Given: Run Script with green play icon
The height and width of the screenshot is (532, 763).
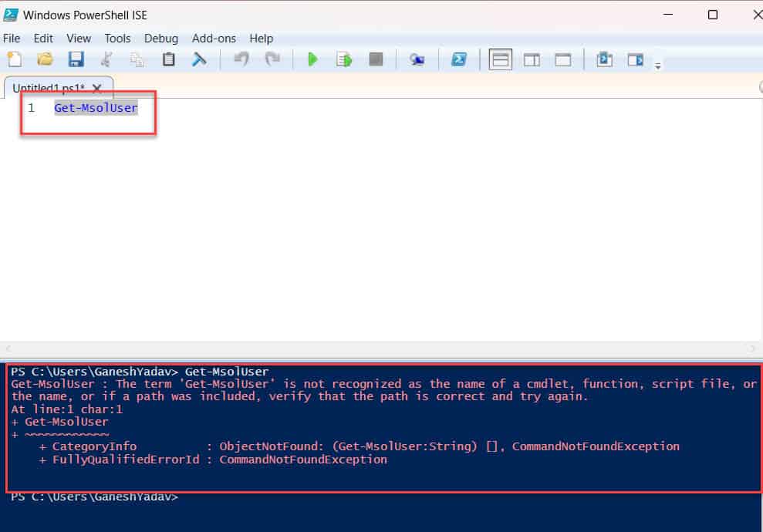Looking at the screenshot, I should 313,59.
